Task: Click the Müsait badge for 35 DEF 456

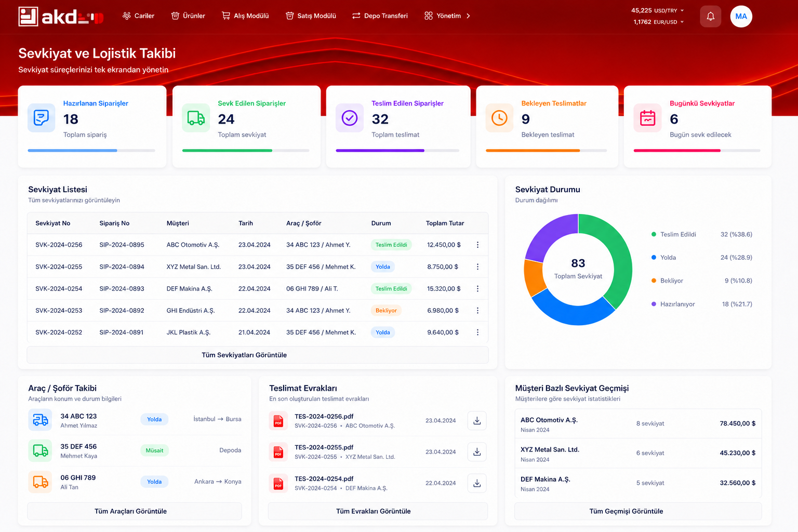Action: 154,450
